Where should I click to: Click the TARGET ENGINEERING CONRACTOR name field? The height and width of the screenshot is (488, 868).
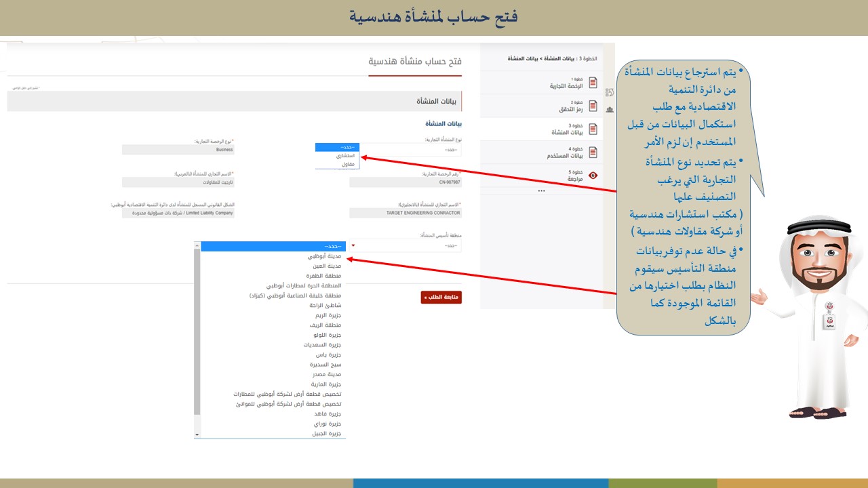(405, 213)
